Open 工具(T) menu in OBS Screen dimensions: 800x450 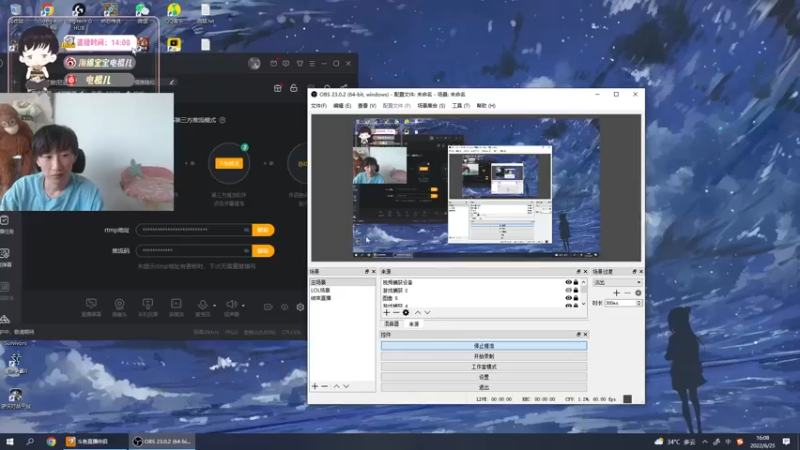(461, 106)
